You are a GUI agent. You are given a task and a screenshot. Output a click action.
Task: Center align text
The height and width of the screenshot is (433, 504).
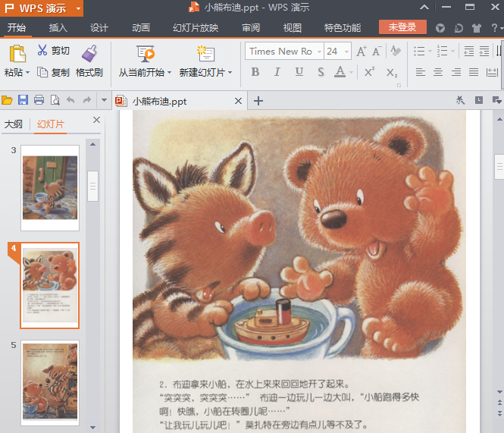click(x=438, y=72)
